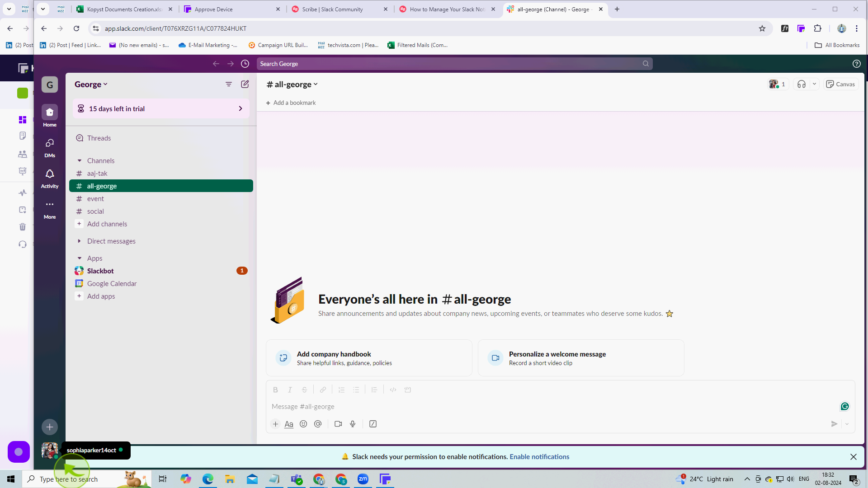View channel members count button
Screen dimensions: 868x488
[778, 84]
